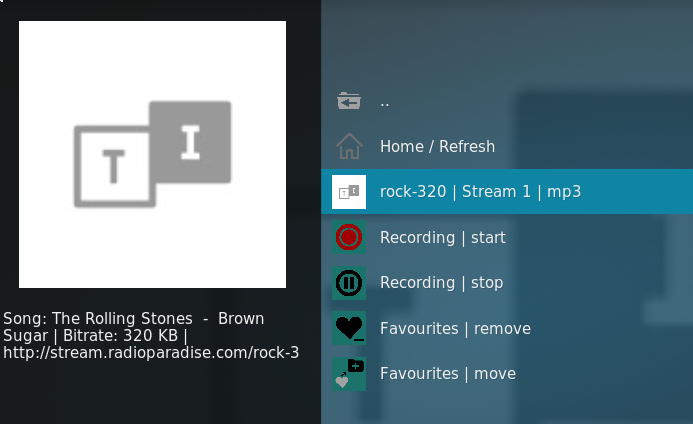Screen dimensions: 693x424
Task: Click the gray 'I' square in artwork
Action: click(190, 141)
